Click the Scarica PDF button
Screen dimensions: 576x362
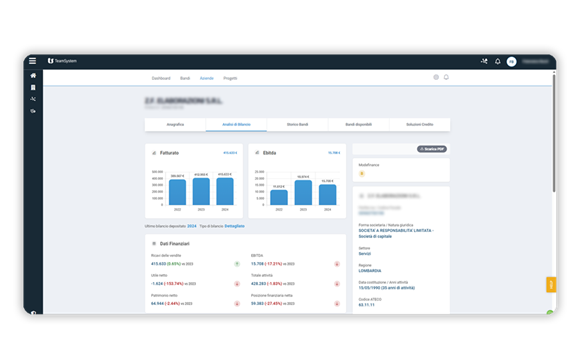[432, 149]
